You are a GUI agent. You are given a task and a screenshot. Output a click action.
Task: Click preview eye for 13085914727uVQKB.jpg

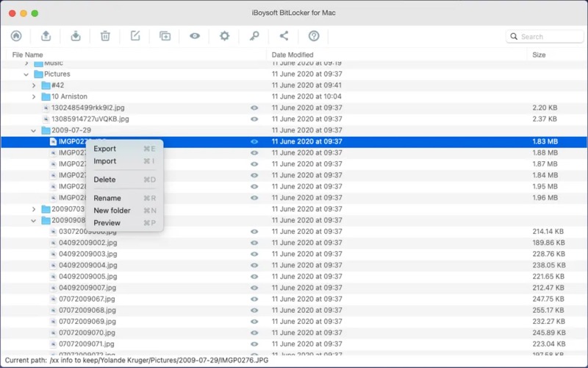(x=254, y=119)
